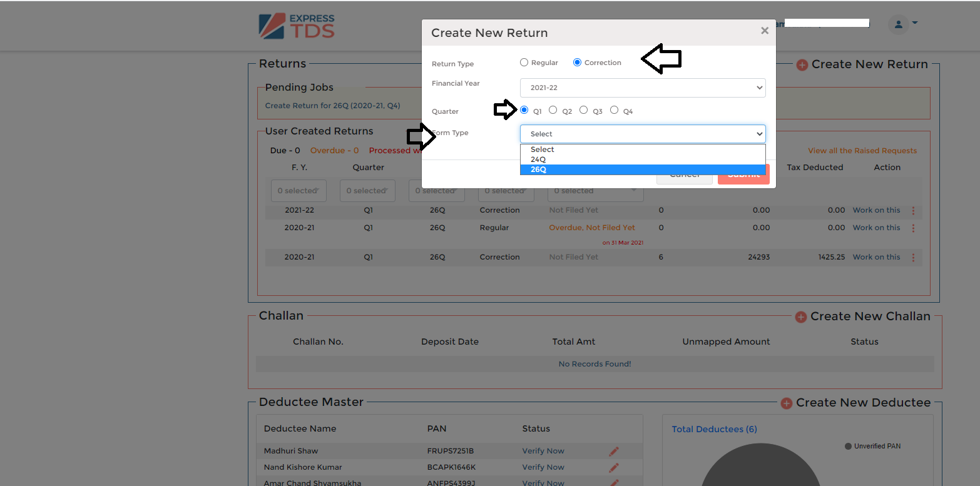This screenshot has width=980, height=486.
Task: Open the three-dot menu for the 2020-21 Regular row
Action: 913,228
